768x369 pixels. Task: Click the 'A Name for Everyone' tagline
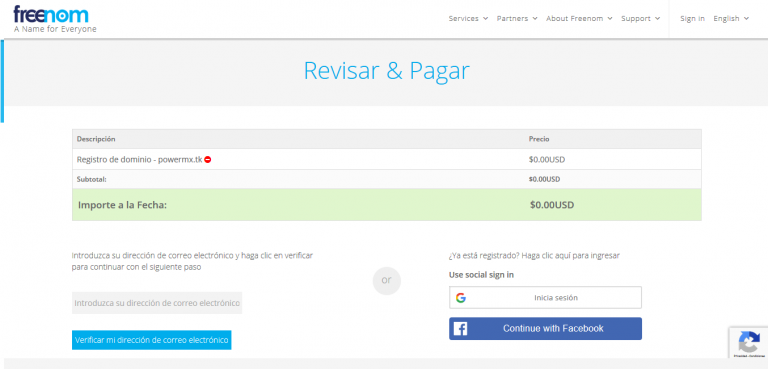55,29
